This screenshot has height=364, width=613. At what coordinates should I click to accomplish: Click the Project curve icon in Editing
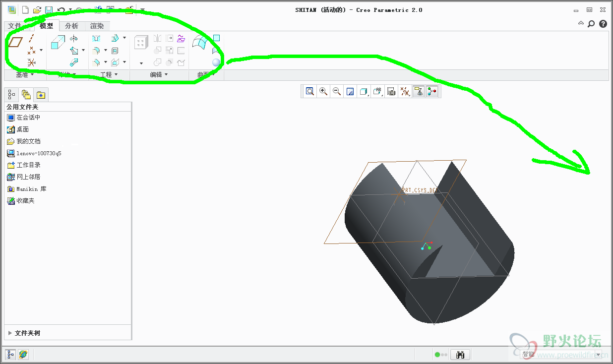181,38
